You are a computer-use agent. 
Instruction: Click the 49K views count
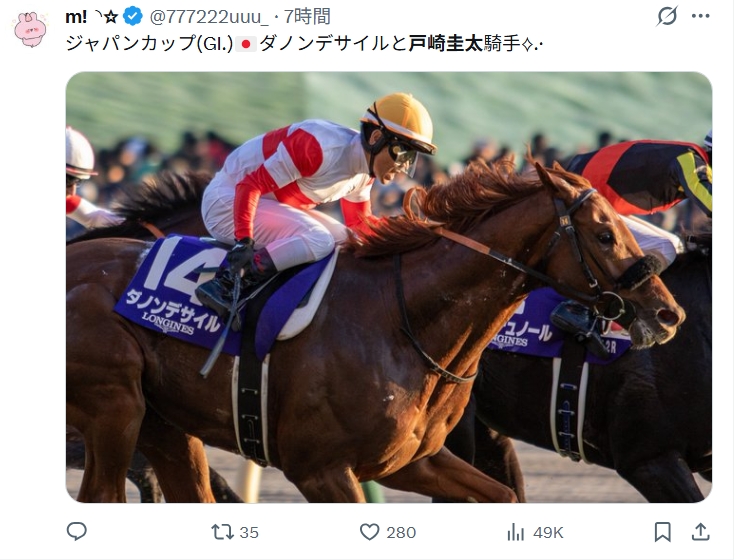point(548,533)
